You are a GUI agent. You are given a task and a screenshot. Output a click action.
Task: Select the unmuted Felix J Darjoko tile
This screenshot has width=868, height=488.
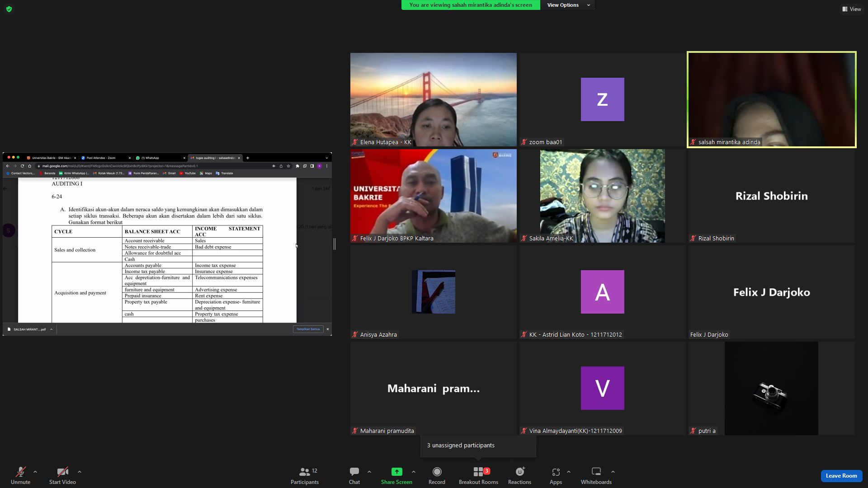click(772, 292)
